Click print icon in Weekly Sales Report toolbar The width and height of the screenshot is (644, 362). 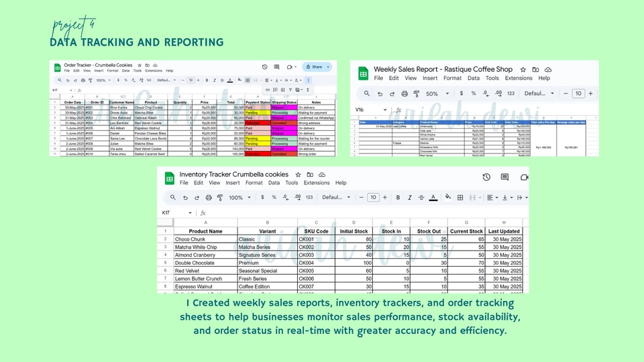[405, 94]
